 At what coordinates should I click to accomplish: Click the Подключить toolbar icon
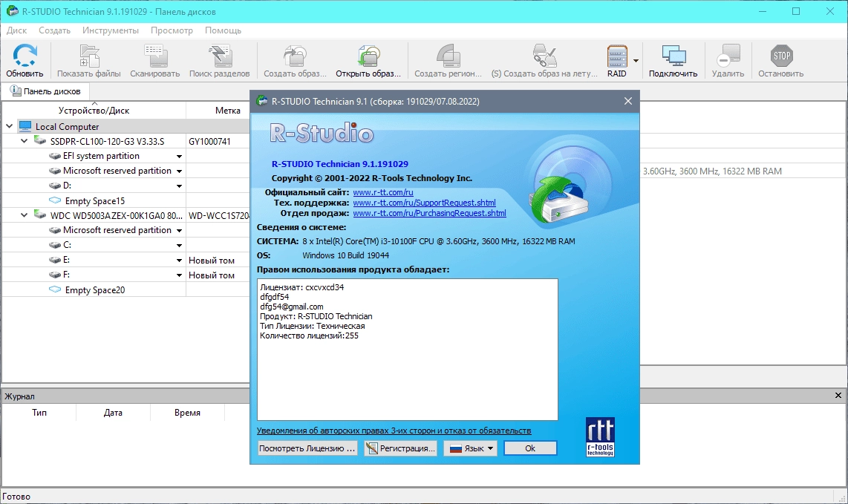pos(673,56)
